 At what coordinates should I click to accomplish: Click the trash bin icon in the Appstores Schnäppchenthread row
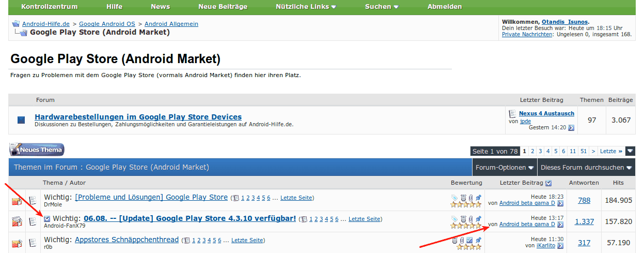455,240
